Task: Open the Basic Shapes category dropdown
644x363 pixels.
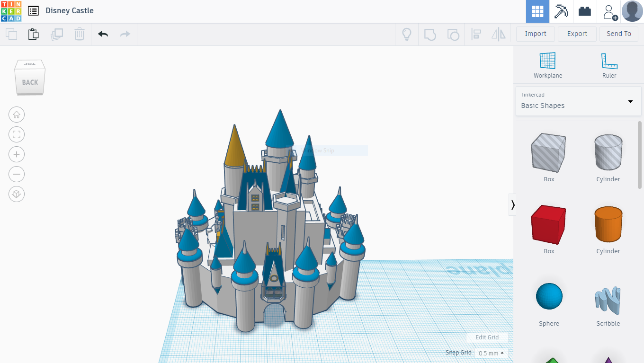Action: click(578, 101)
